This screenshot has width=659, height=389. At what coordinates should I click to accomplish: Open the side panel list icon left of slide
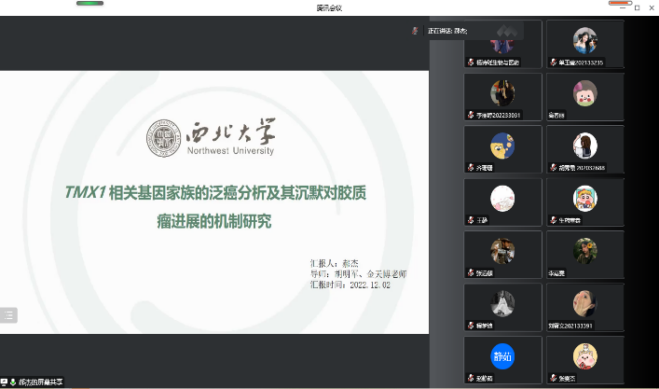8,315
